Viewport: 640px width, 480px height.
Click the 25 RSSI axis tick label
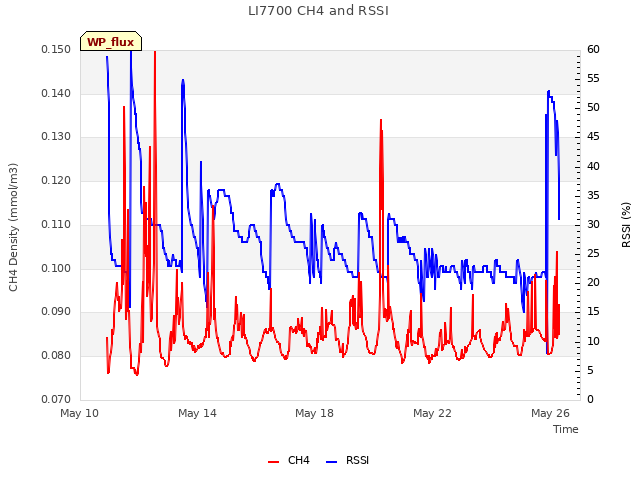pos(593,253)
